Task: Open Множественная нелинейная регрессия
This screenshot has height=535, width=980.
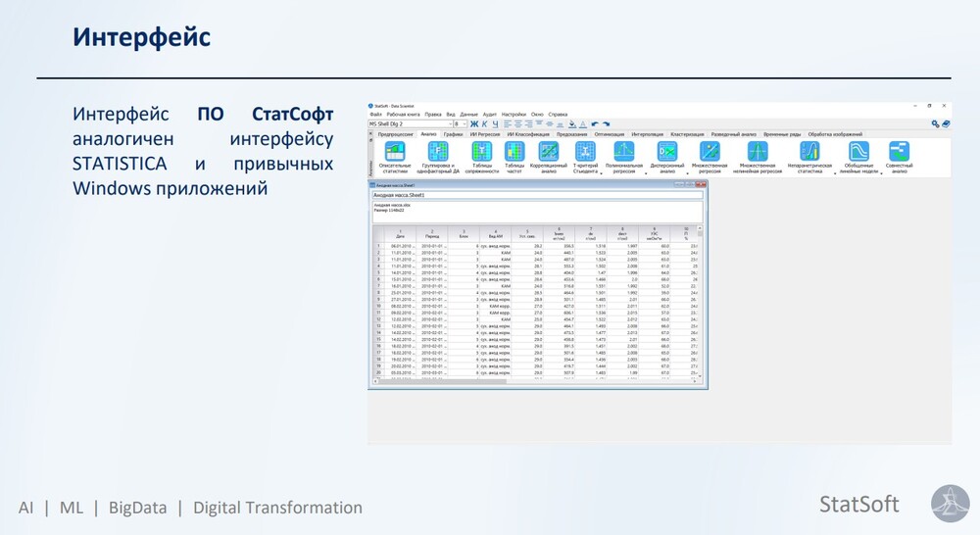Action: [x=758, y=157]
